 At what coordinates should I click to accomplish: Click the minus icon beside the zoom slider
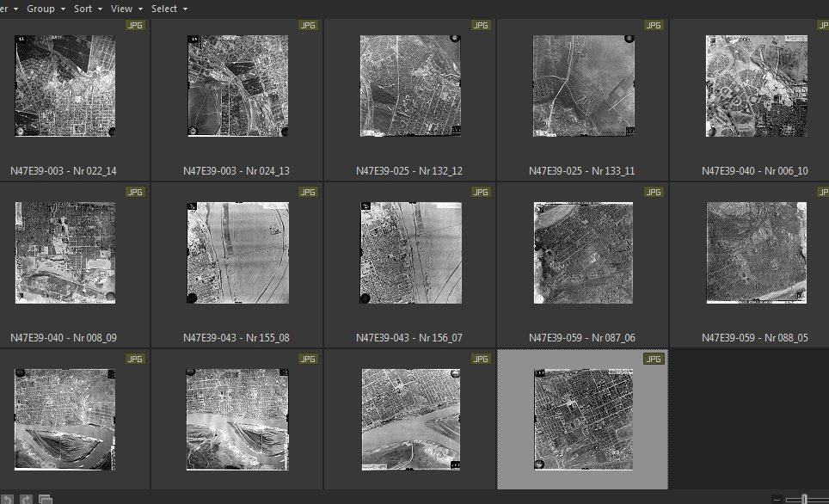tap(777, 500)
